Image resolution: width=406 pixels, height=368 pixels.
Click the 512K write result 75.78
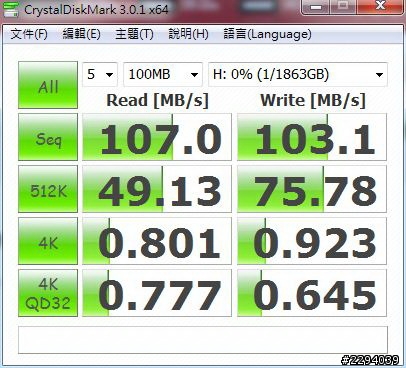coord(312,189)
